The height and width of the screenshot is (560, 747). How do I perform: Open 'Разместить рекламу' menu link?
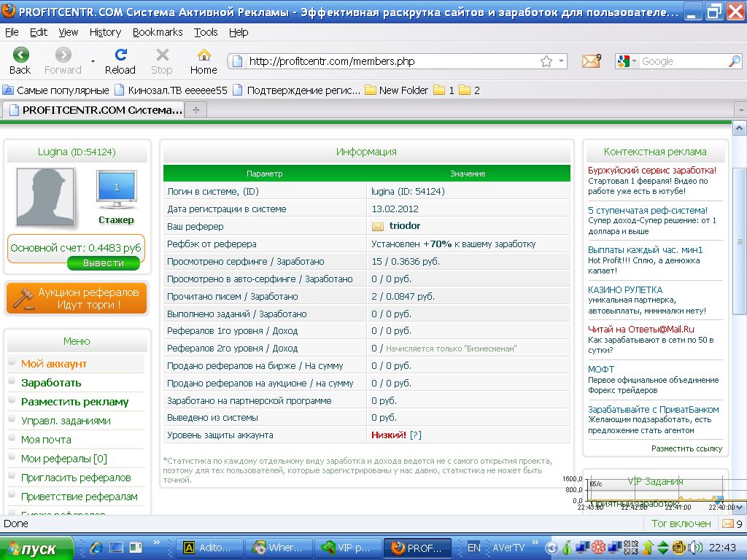75,402
